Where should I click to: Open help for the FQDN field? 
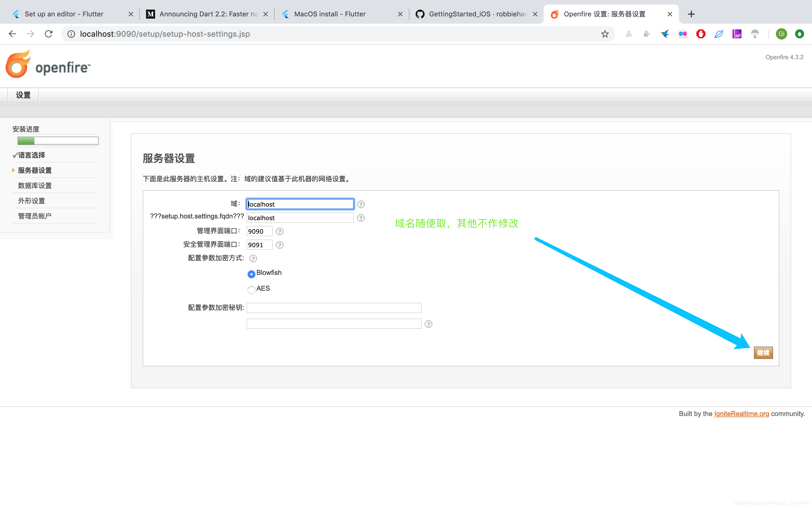(x=361, y=218)
